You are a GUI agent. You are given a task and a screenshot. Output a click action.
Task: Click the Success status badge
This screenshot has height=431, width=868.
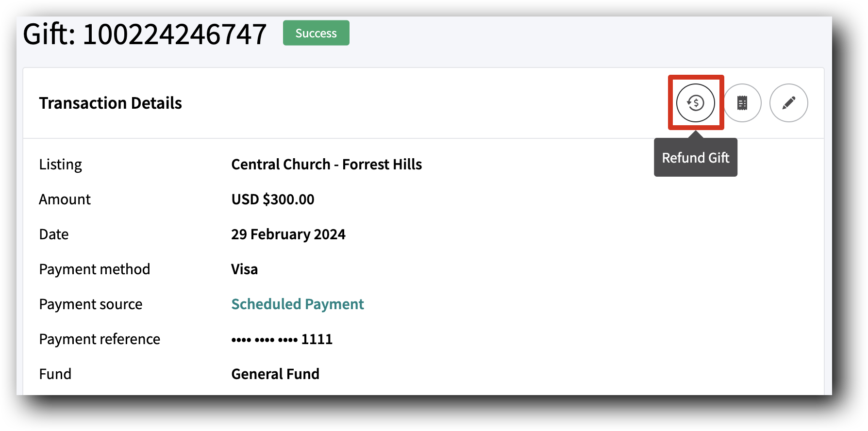pyautogui.click(x=316, y=33)
